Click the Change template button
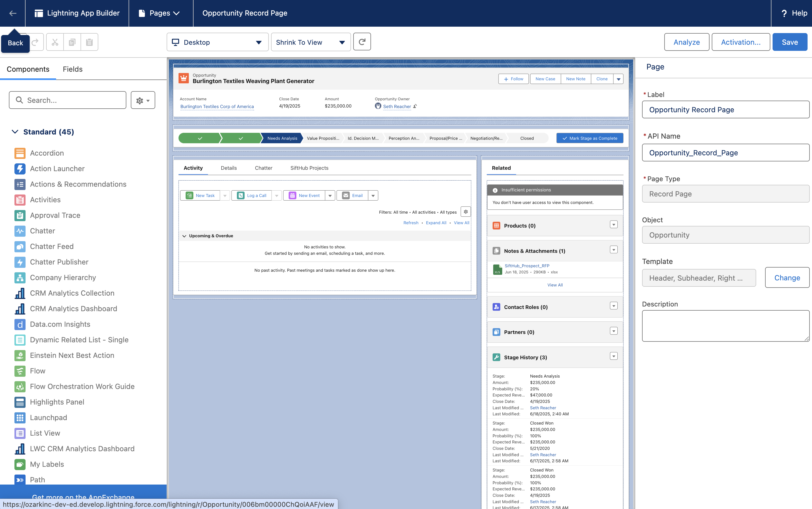812x509 pixels. click(787, 278)
